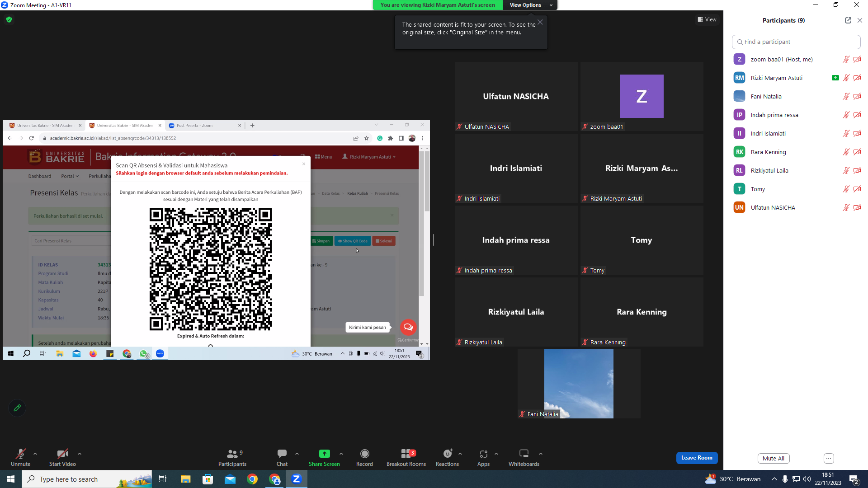Click Fani Natalia's sky video thumbnail

(x=579, y=384)
